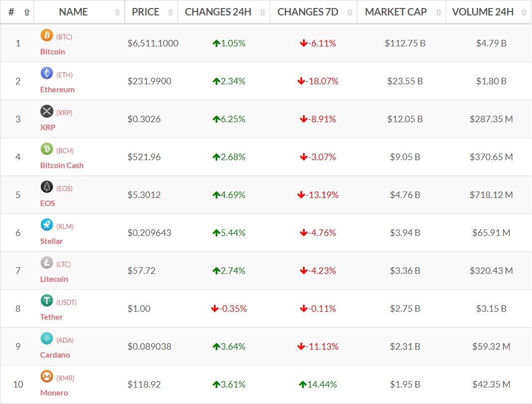Screen dimensions: 532x404
Task: Click the MARKET CAP header label
Action: pos(396,12)
